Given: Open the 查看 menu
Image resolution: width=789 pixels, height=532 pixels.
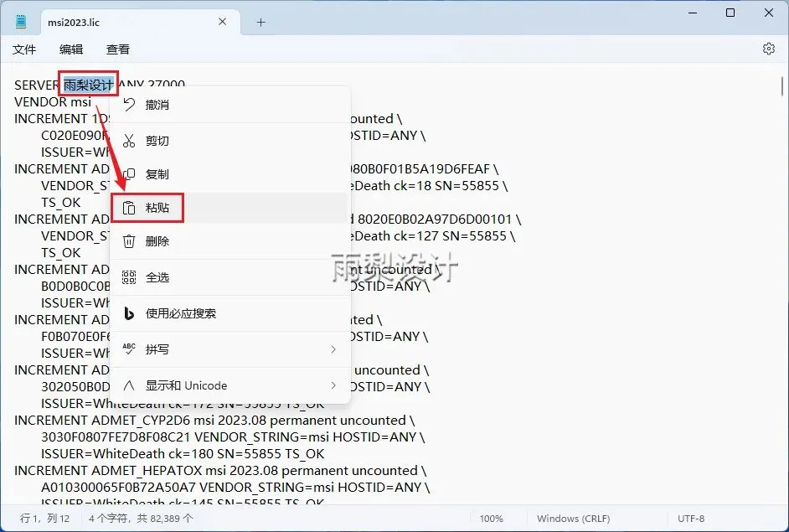Looking at the screenshot, I should coord(118,49).
